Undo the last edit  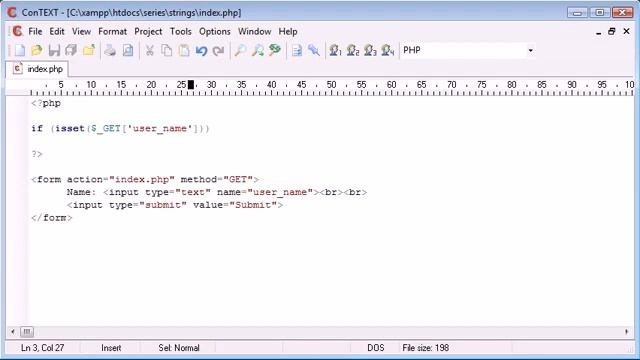(x=201, y=51)
